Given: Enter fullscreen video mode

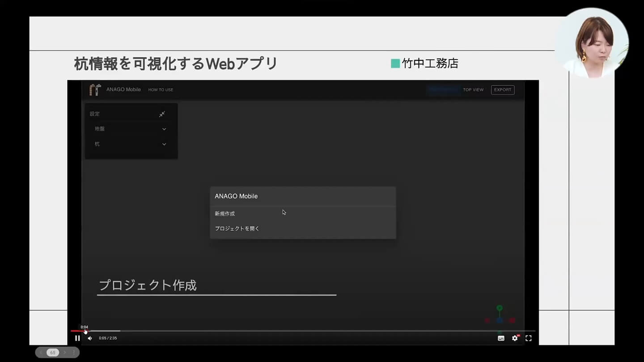Looking at the screenshot, I should coord(528,338).
